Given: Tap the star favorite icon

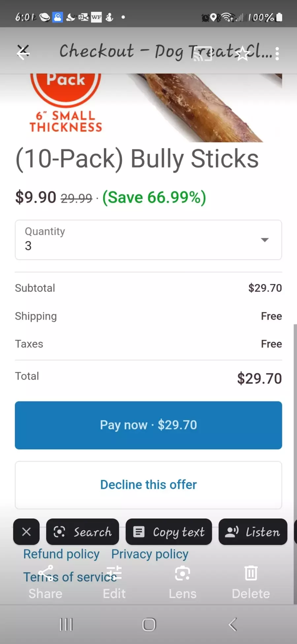Looking at the screenshot, I should (243, 54).
